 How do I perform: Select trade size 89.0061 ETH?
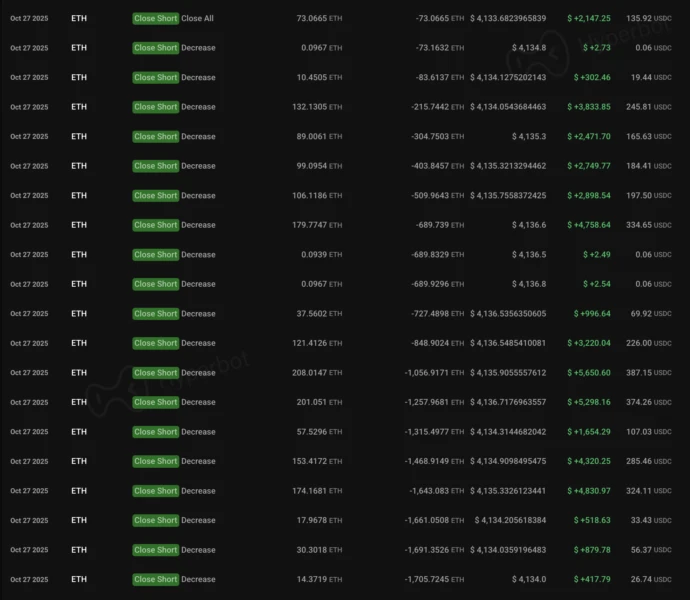click(319, 136)
